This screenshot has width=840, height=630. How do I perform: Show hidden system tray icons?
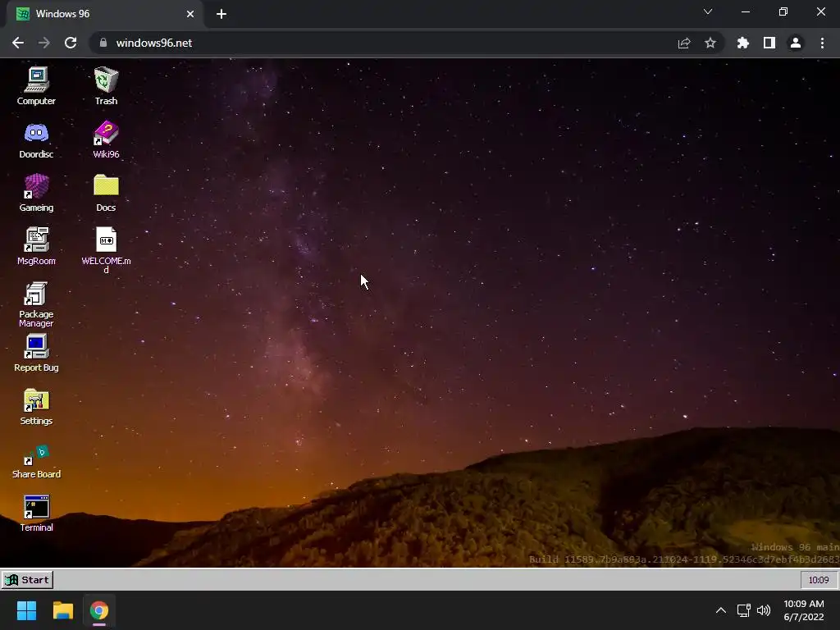721,610
